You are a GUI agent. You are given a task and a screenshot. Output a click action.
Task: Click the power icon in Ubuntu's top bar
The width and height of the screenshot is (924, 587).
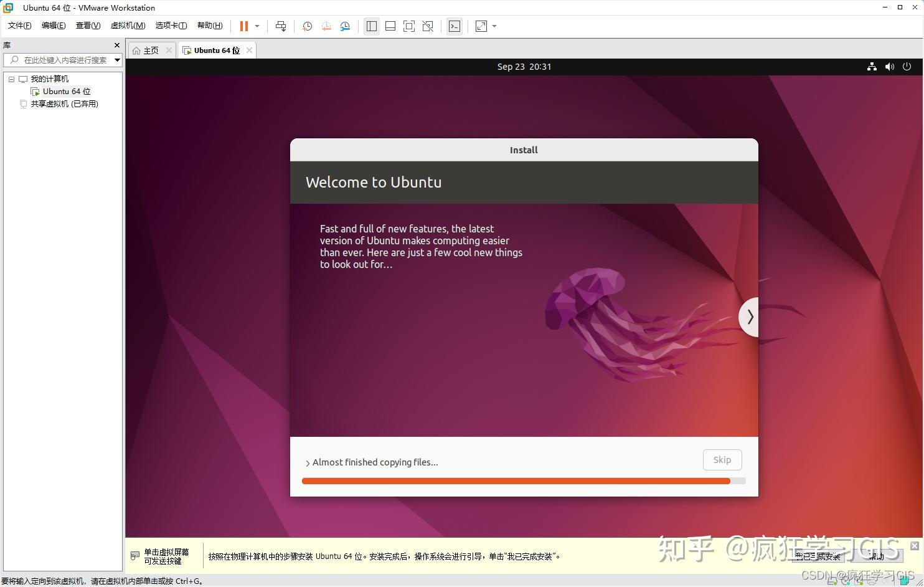907,67
